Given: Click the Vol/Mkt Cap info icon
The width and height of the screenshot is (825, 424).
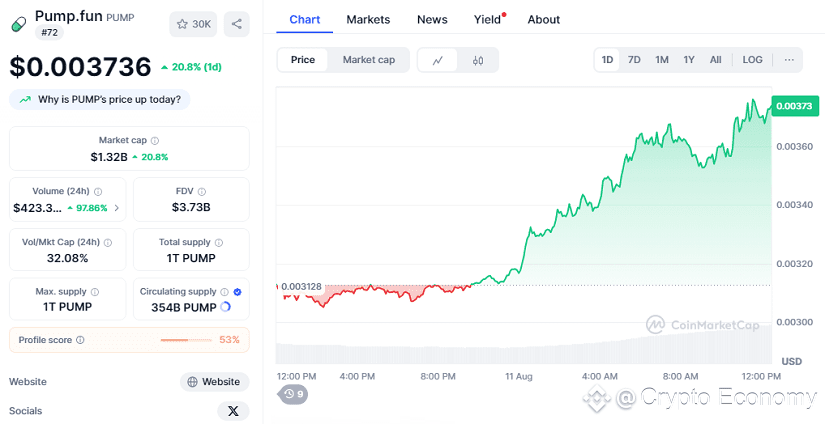Looking at the screenshot, I should pos(108,243).
